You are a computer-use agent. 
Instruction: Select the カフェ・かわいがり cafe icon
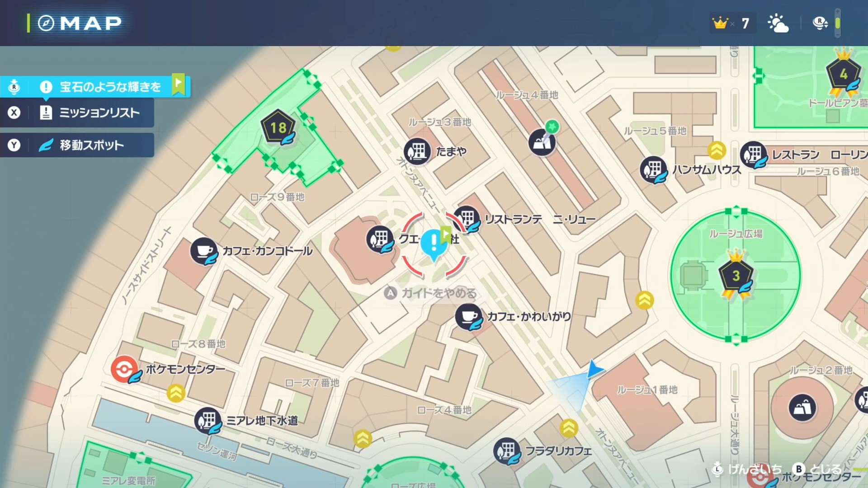469,316
